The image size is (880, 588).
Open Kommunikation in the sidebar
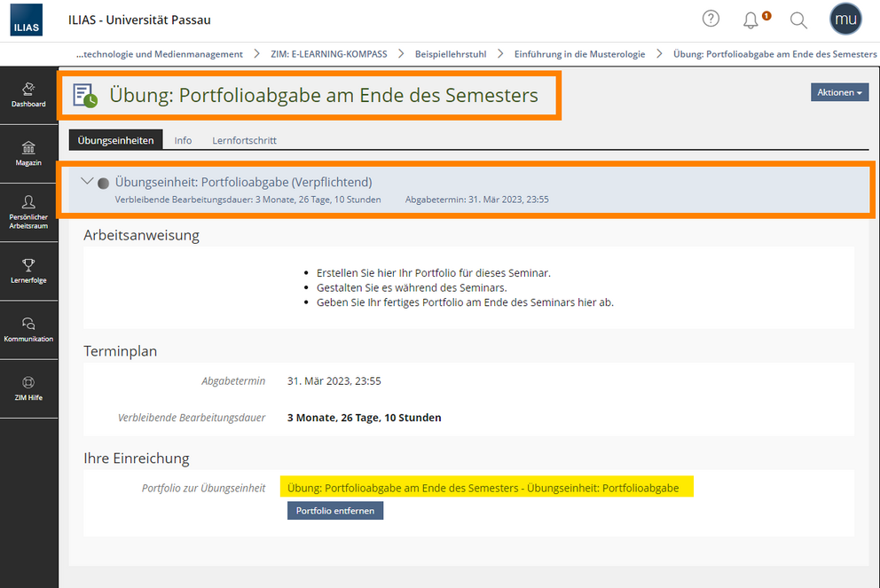point(28,330)
